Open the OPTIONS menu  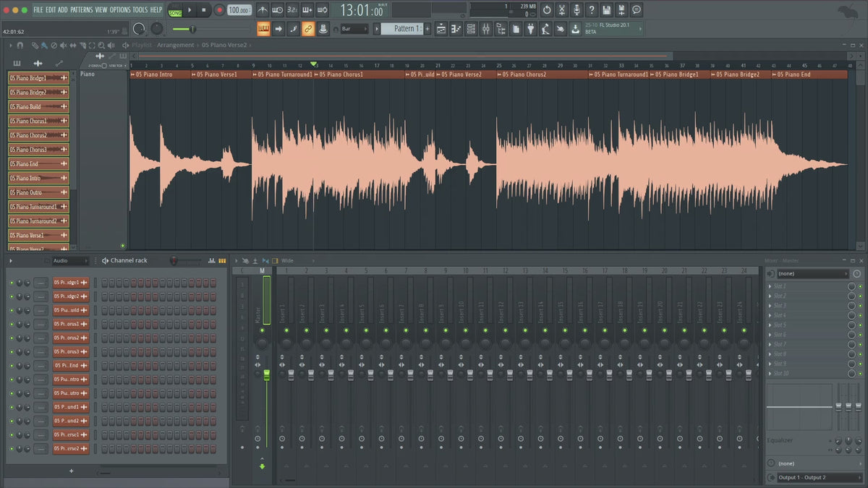coord(120,10)
